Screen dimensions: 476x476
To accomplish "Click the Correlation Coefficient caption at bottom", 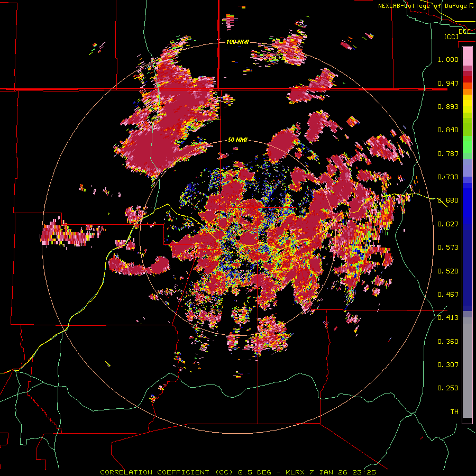I will [238, 472].
